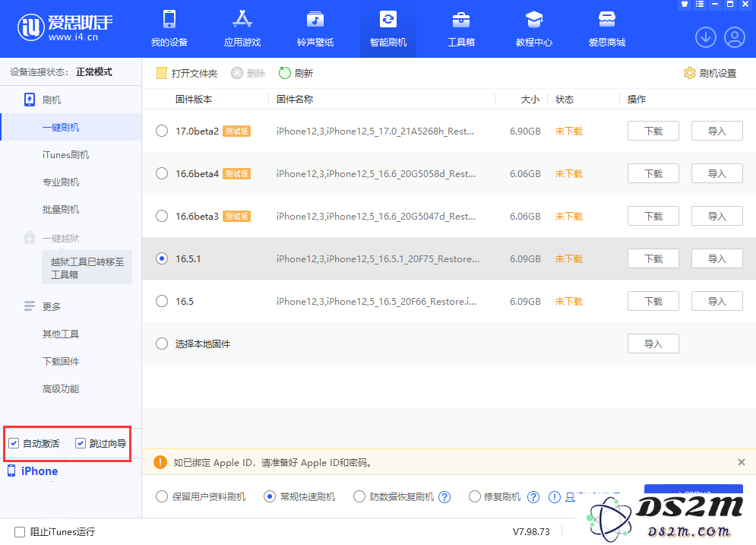Choose 保留用户资料刷机 mode
The image size is (756, 545).
click(x=162, y=496)
